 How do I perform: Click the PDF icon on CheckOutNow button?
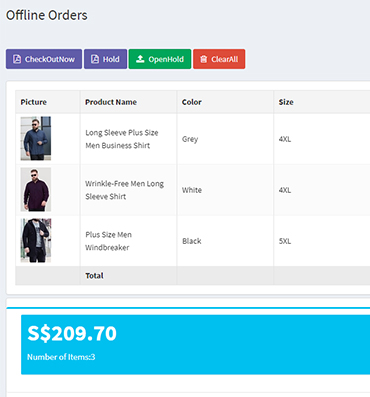pos(17,59)
